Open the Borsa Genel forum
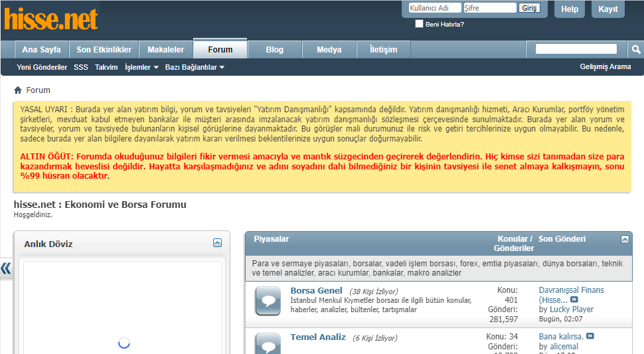Viewport: 644px width, 354px height. click(316, 290)
